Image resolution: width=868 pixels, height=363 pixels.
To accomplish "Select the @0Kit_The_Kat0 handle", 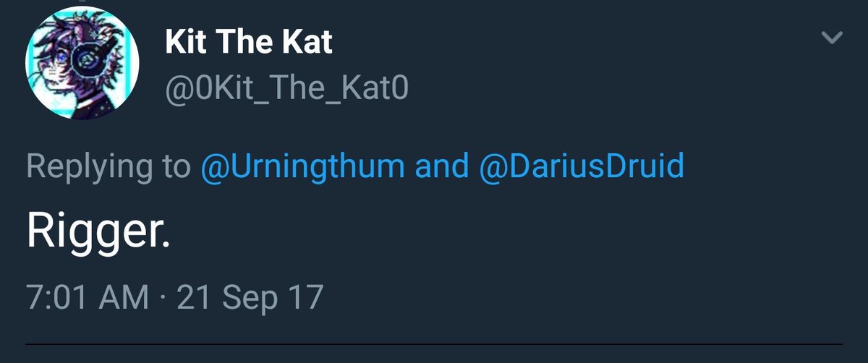I will (x=287, y=90).
